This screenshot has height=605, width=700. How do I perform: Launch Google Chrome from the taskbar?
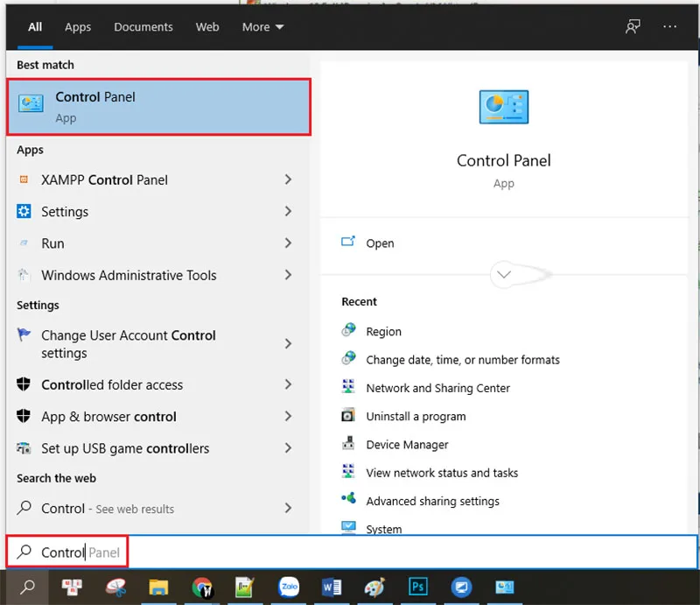pos(202,587)
